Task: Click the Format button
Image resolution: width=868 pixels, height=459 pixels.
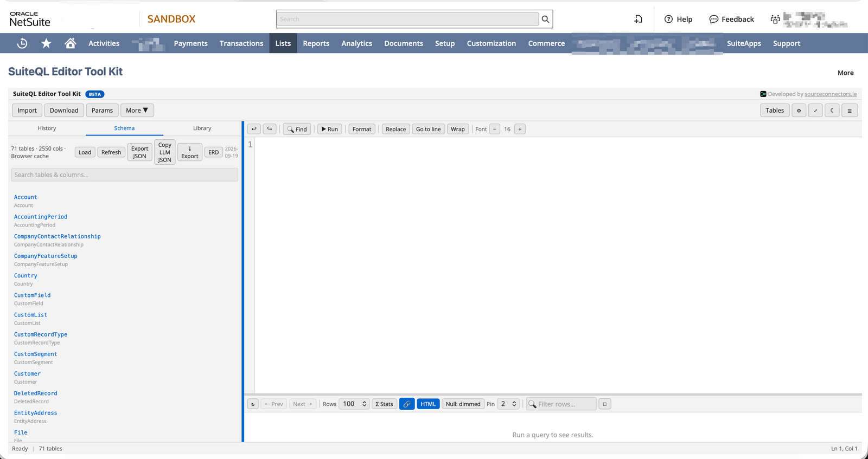Action: tap(362, 129)
